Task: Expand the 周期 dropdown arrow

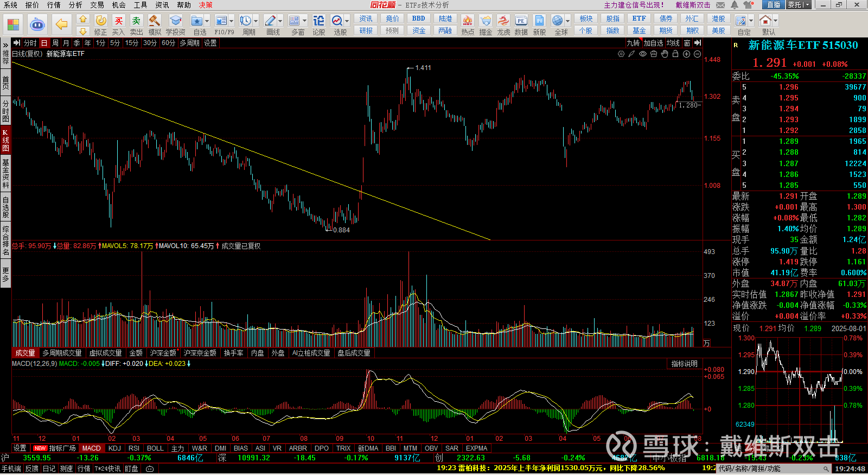Action: (x=256, y=21)
